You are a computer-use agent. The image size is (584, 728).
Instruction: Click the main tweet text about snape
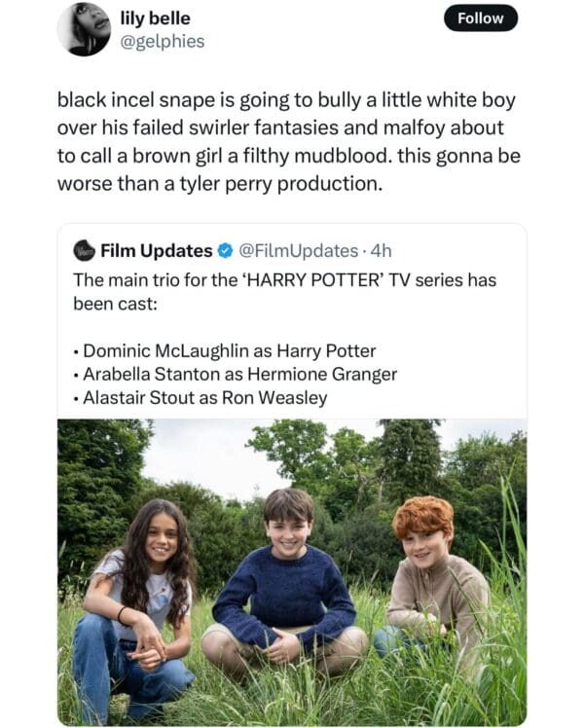tap(288, 127)
